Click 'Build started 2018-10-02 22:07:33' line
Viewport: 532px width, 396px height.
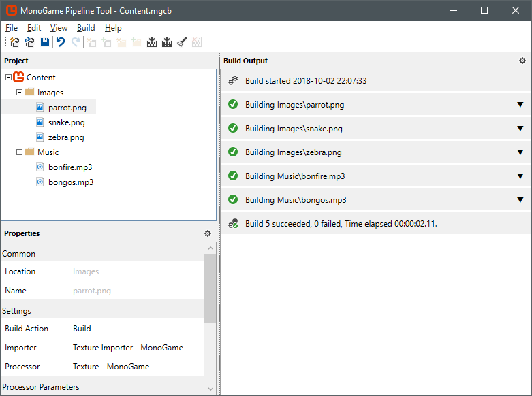coord(306,81)
